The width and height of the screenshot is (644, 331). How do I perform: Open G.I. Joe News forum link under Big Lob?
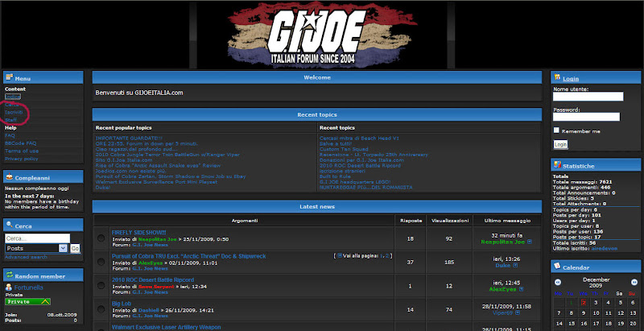[150, 316]
